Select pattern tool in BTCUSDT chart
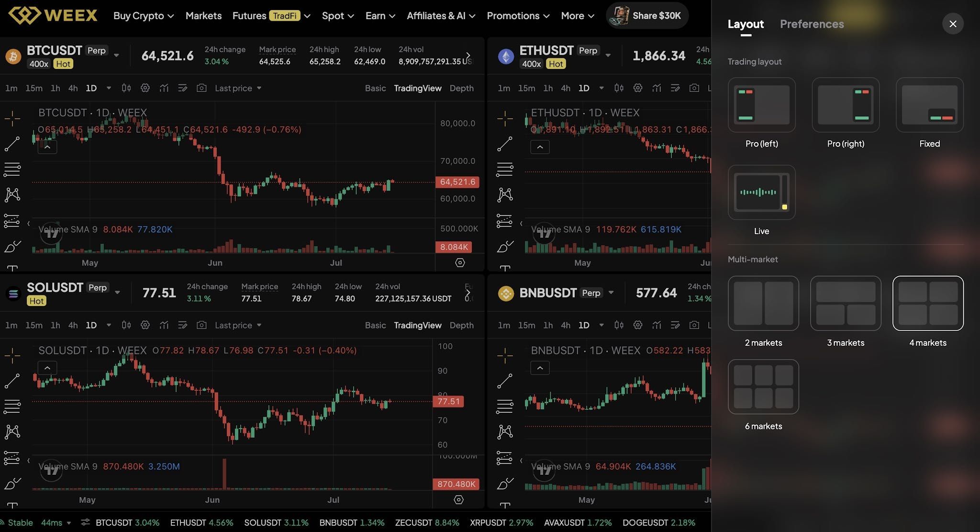Viewport: 980px width, 532px height. click(12, 194)
